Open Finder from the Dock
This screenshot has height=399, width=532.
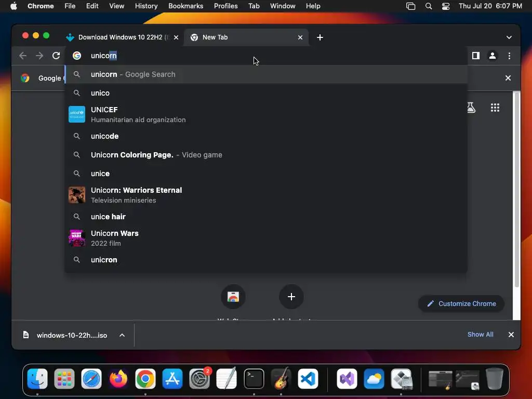click(x=37, y=378)
